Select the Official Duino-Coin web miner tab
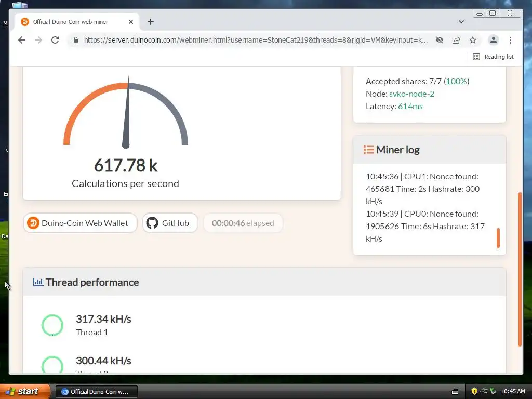This screenshot has width=532, height=399. click(77, 22)
